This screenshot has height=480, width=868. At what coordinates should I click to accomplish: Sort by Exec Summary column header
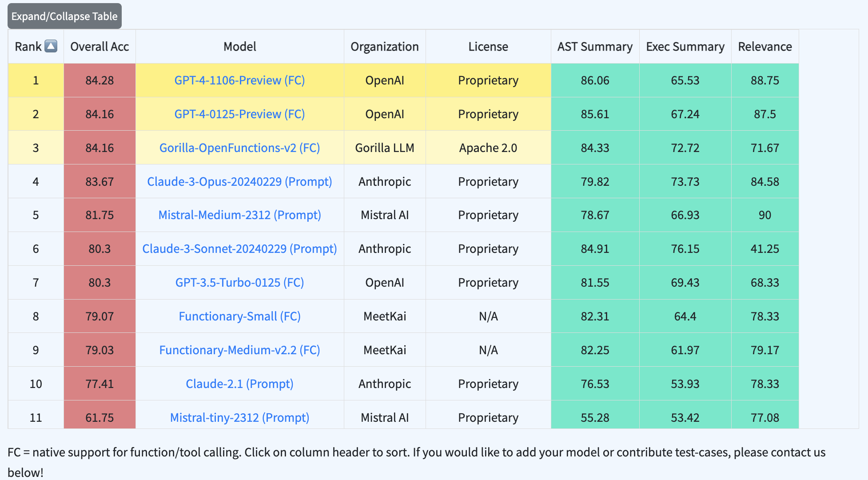point(685,47)
